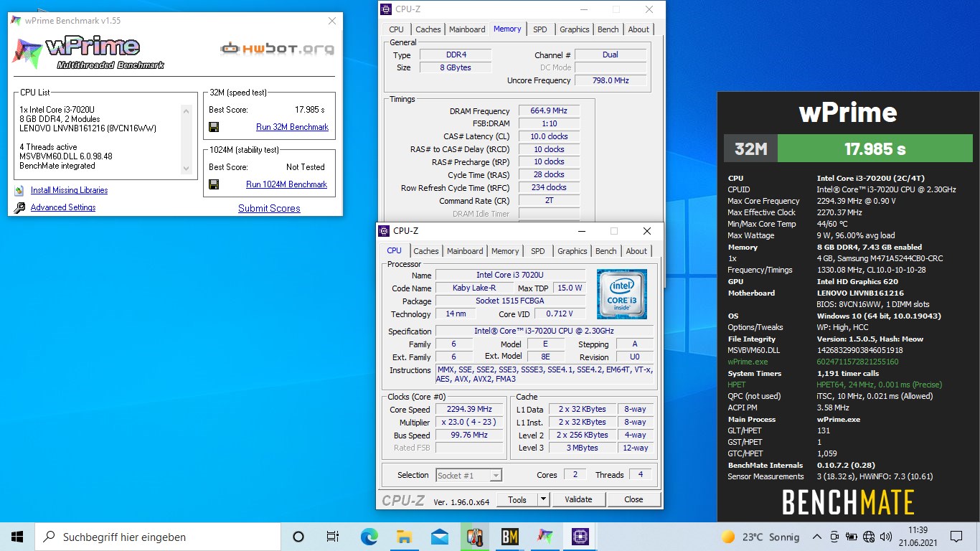Image resolution: width=980 pixels, height=551 pixels.
Task: Expand the Tools dropdown arrow in CPU-Z
Action: click(x=543, y=499)
